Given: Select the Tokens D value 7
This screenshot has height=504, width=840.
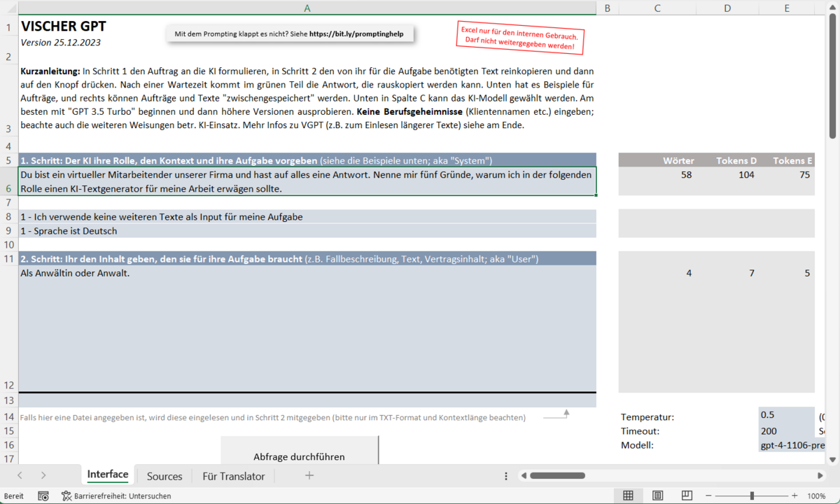Looking at the screenshot, I should point(752,273).
